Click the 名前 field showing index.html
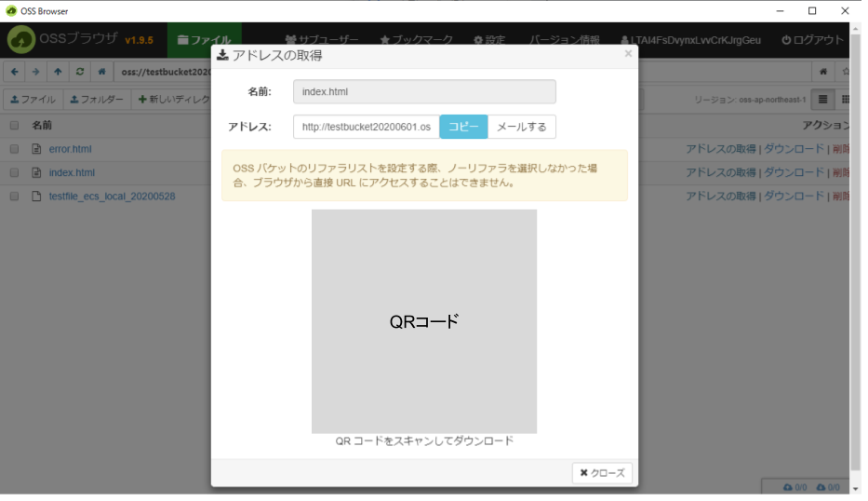The width and height of the screenshot is (868, 501). pos(424,92)
